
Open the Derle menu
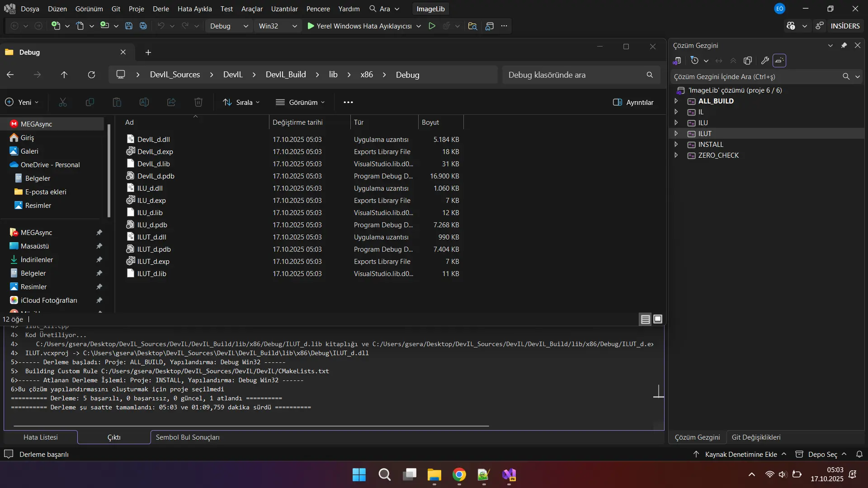point(160,9)
